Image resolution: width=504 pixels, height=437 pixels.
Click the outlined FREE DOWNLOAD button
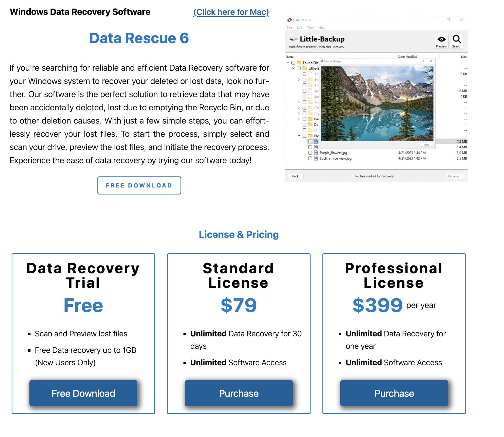[x=139, y=185]
